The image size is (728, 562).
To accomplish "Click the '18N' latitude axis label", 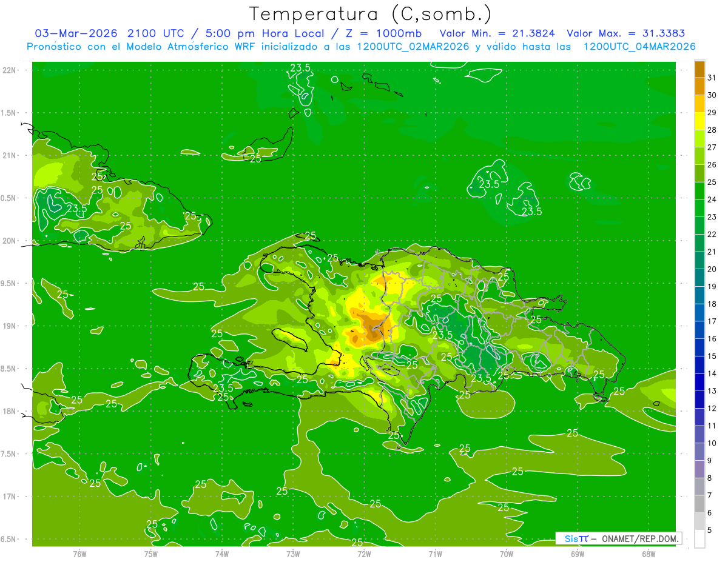I will 10,411.
